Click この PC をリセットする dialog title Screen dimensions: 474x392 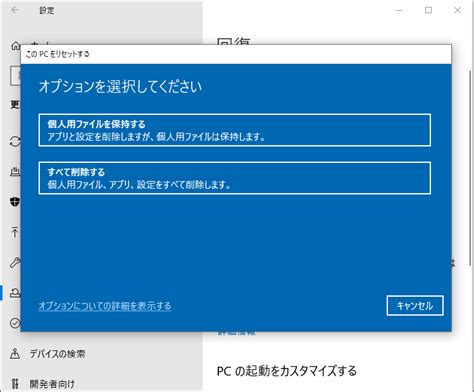[58, 54]
